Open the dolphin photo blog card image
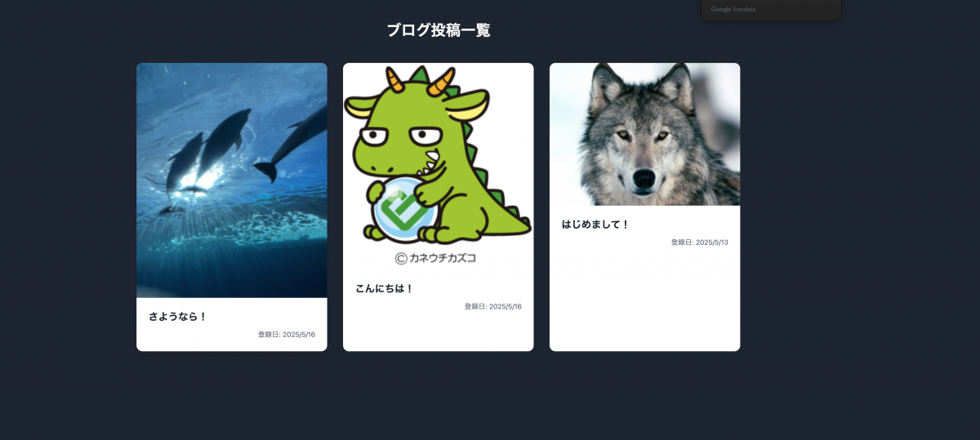980x440 pixels. pos(232,180)
